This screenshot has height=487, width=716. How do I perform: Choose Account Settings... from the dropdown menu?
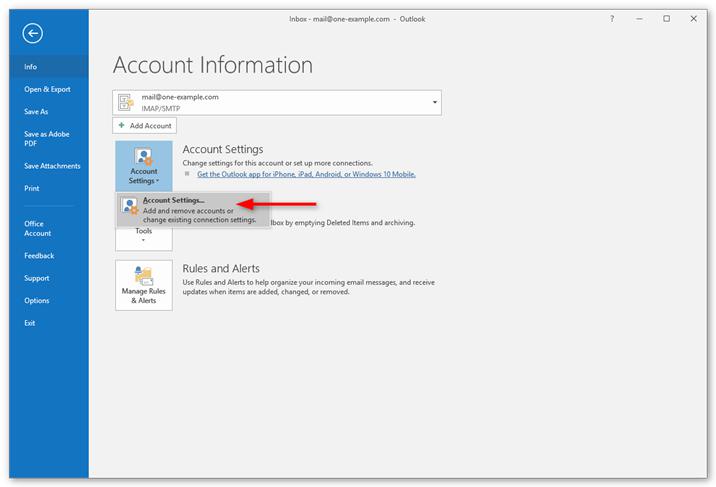(174, 201)
